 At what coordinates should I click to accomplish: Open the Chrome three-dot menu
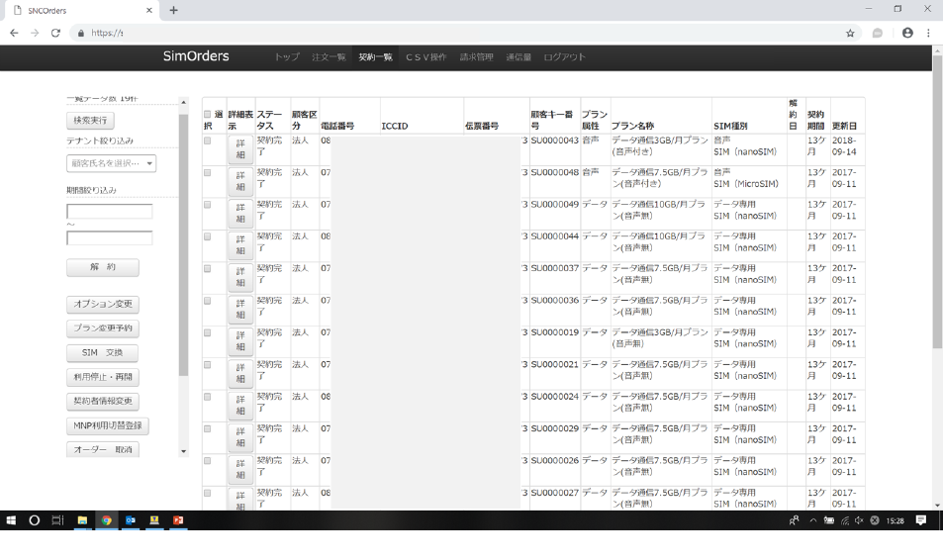click(928, 33)
